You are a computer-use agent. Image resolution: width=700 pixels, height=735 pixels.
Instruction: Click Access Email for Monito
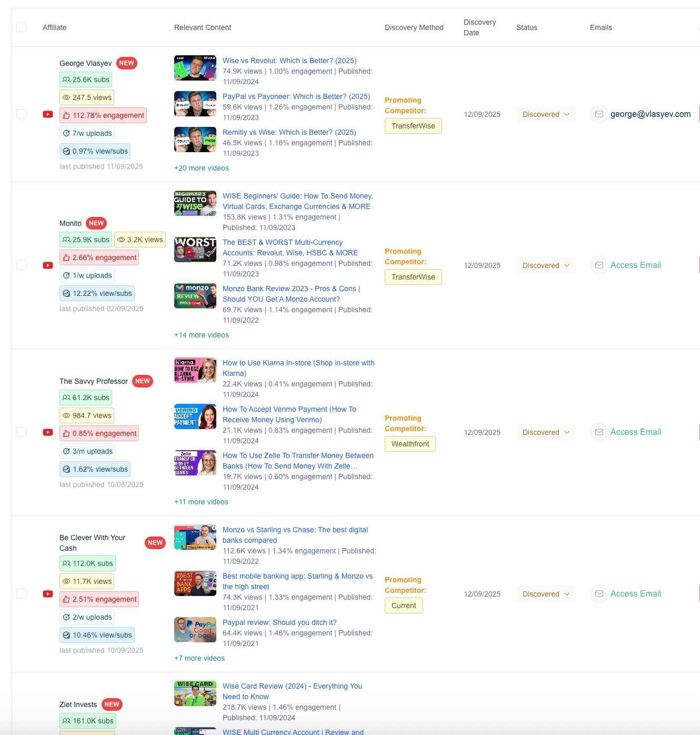click(x=636, y=265)
